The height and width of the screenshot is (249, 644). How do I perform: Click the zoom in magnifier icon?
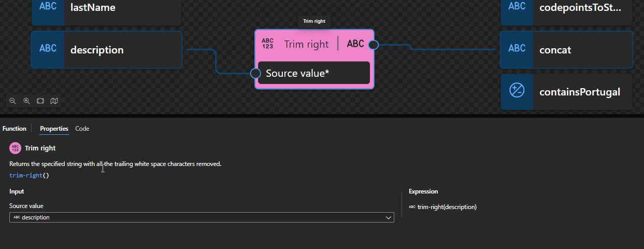(x=26, y=101)
